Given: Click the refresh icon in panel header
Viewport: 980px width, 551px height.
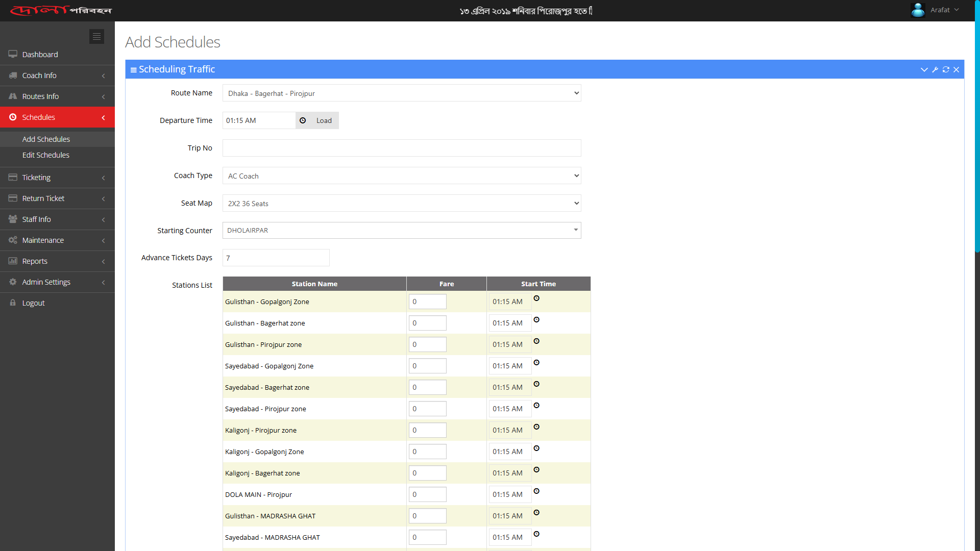Looking at the screenshot, I should click(946, 69).
